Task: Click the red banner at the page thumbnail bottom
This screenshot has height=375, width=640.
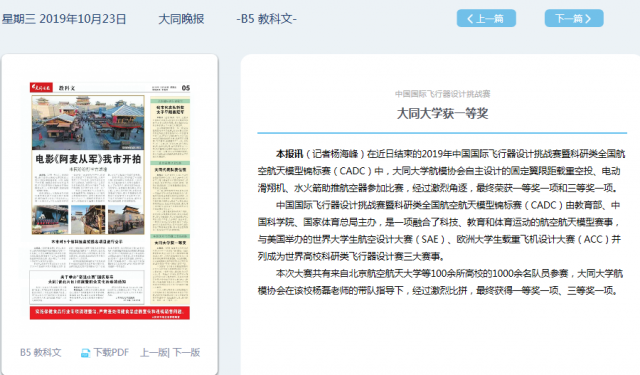Action: pos(110,313)
